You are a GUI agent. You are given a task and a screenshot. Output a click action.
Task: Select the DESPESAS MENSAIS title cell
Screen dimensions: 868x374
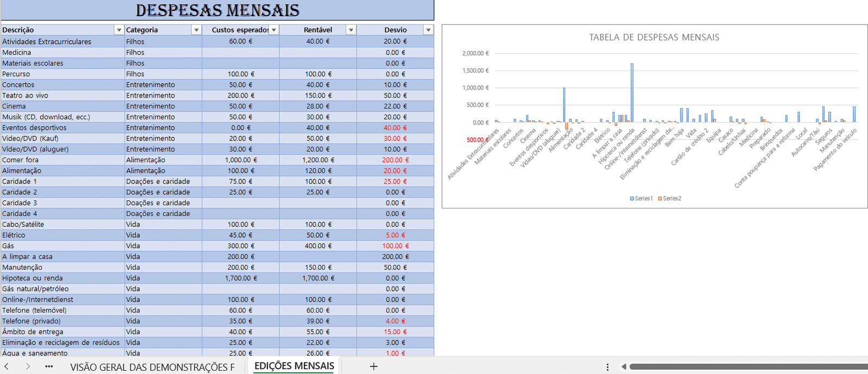point(217,10)
